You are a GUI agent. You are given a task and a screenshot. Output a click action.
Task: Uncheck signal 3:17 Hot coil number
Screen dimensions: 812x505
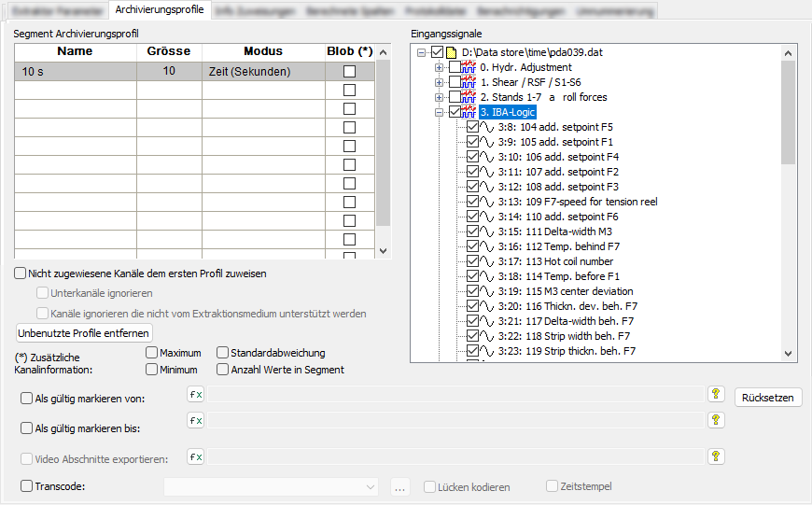[472, 262]
